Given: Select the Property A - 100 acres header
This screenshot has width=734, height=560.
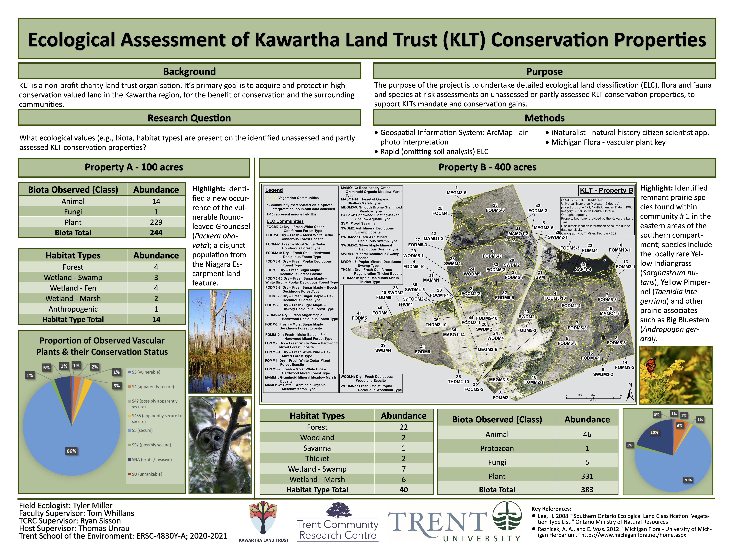Looking at the screenshot, I should point(134,167).
